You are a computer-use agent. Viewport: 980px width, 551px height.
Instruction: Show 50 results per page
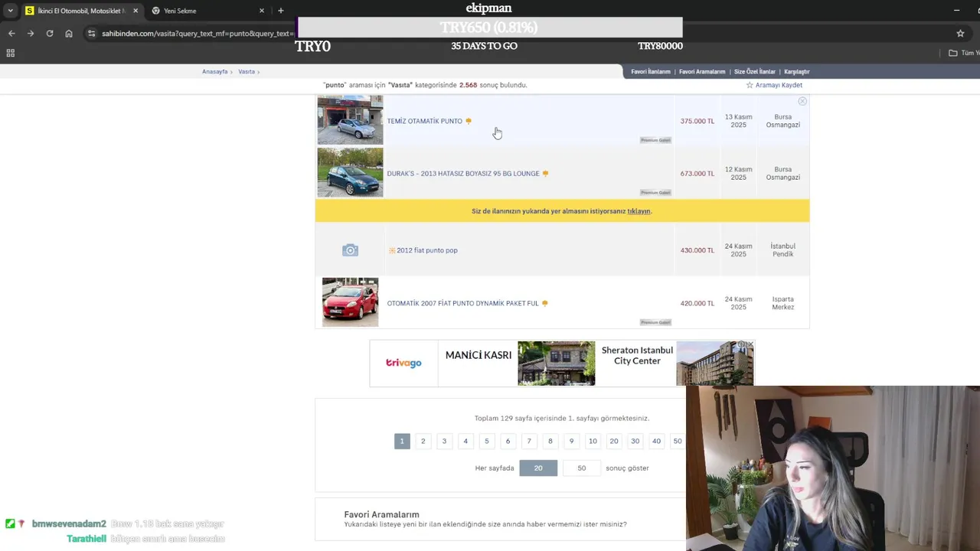tap(582, 468)
